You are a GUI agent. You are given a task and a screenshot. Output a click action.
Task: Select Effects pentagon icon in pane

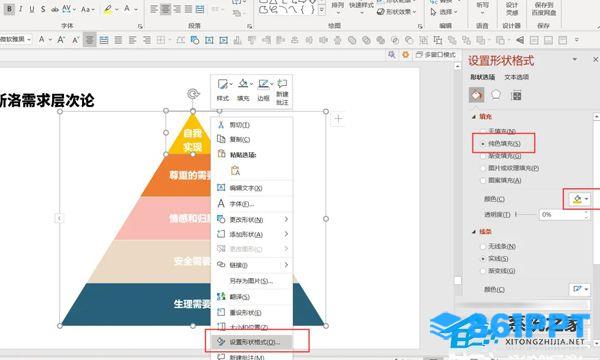(496, 95)
